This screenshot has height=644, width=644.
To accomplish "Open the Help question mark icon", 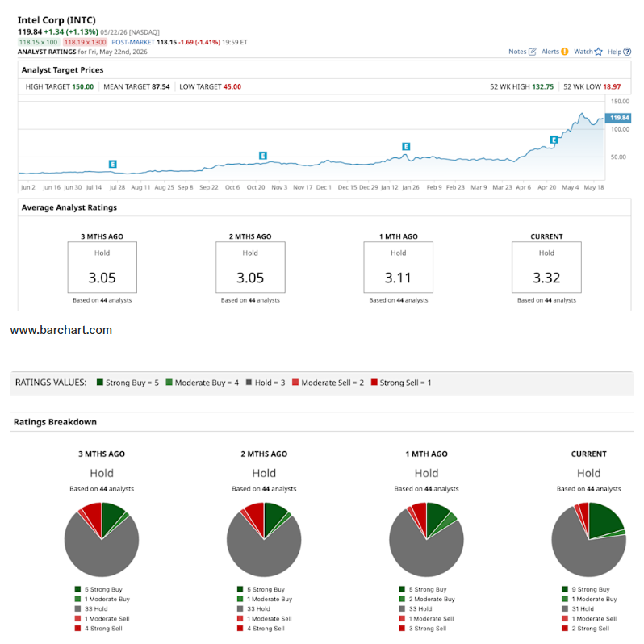I will (627, 52).
